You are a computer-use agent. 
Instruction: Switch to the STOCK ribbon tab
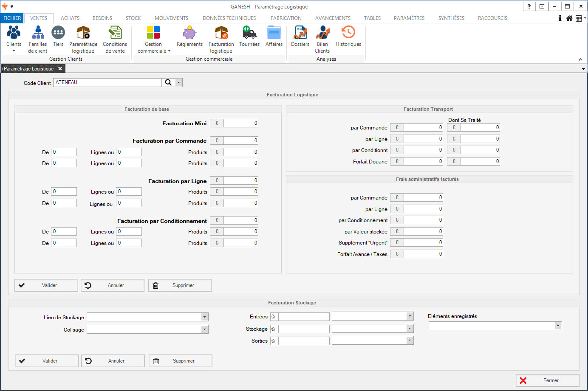(133, 18)
